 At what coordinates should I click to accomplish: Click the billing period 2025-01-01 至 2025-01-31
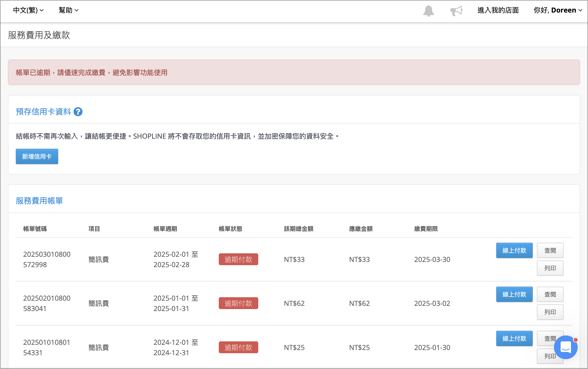coord(176,303)
